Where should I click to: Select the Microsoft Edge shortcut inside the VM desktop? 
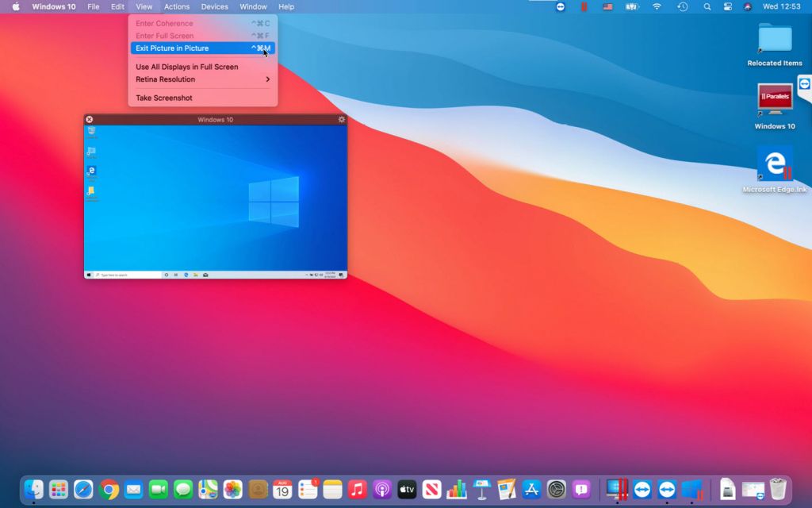click(90, 171)
